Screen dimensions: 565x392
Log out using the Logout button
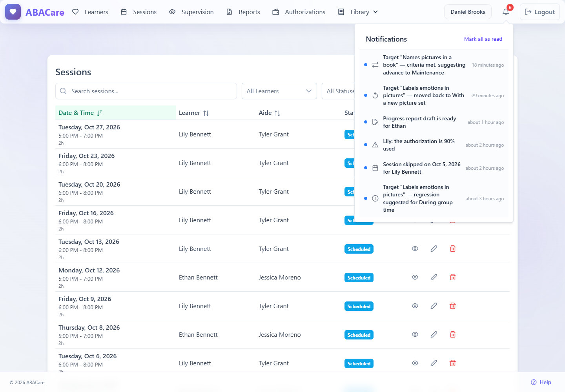tap(540, 12)
